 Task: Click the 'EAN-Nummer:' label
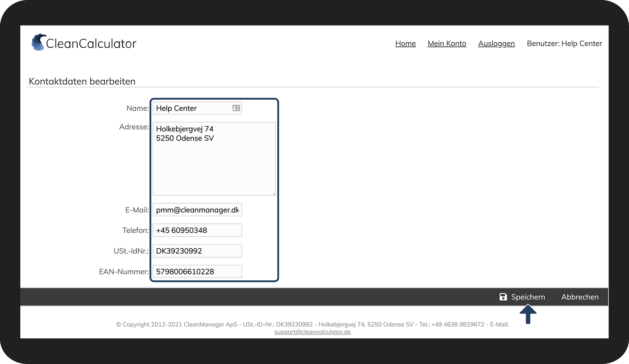point(124,271)
